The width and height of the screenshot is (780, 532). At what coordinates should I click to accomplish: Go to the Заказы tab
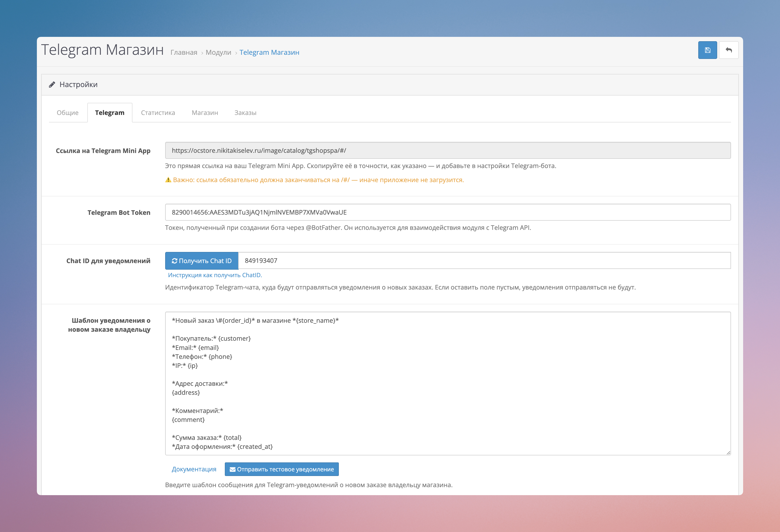[245, 113]
